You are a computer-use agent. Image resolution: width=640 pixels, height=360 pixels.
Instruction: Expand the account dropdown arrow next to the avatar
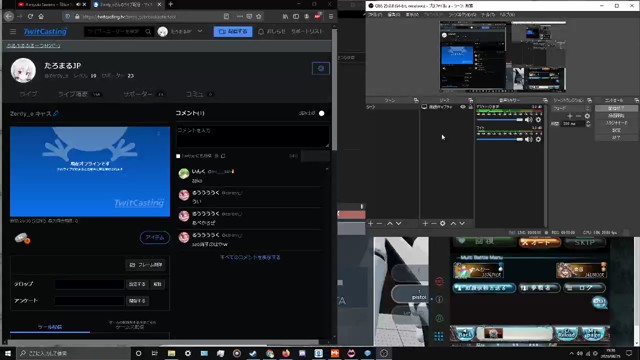point(200,31)
